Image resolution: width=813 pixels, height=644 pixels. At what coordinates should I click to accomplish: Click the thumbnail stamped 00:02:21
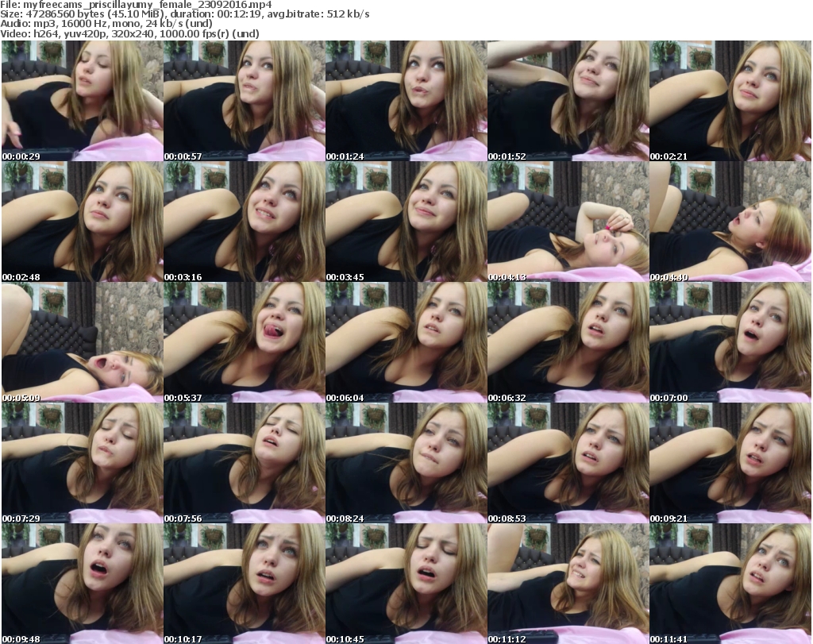[730, 101]
